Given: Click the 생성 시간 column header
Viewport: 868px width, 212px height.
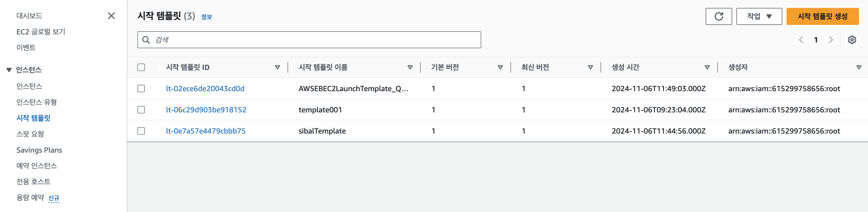Looking at the screenshot, I should [625, 67].
